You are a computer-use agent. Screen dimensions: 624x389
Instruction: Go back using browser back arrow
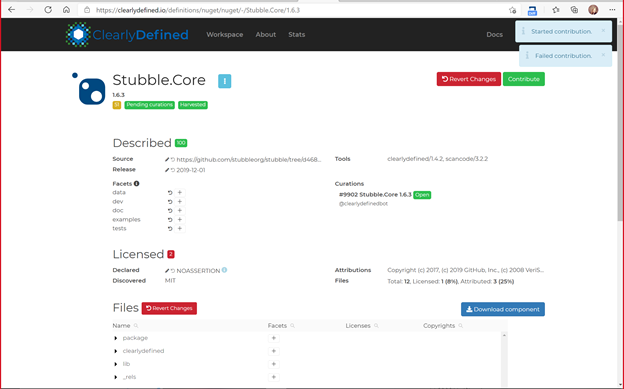pyautogui.click(x=12, y=10)
